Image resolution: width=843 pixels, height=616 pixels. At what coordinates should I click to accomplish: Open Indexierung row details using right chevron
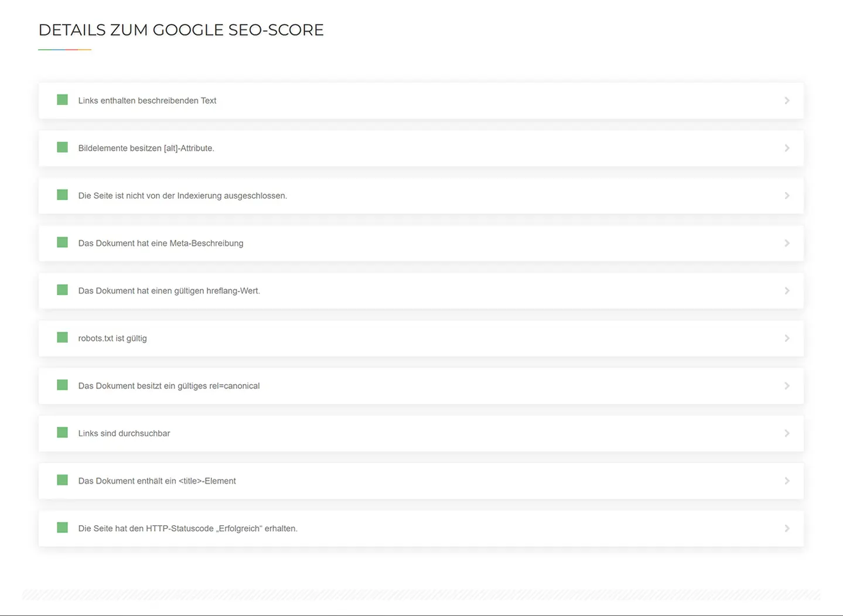787,196
